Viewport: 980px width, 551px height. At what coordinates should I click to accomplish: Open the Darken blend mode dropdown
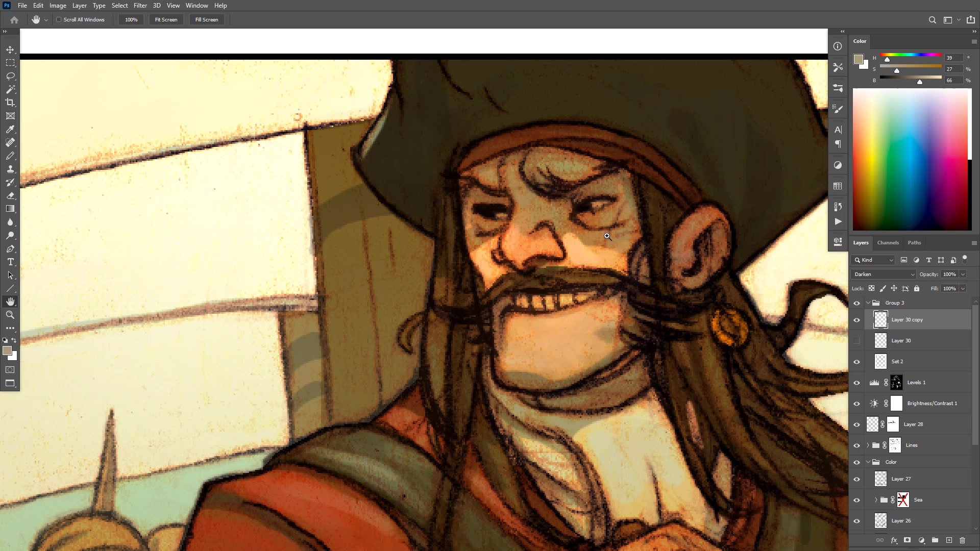tap(884, 274)
